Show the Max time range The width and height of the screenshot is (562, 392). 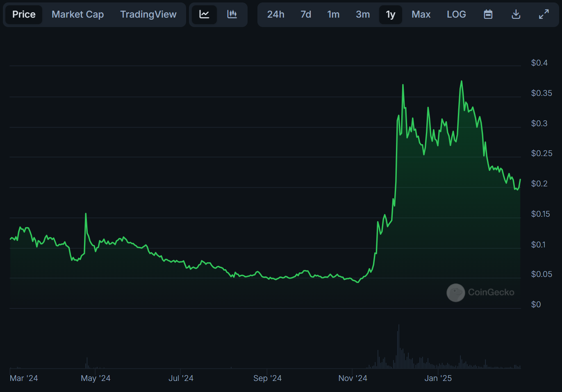point(421,14)
